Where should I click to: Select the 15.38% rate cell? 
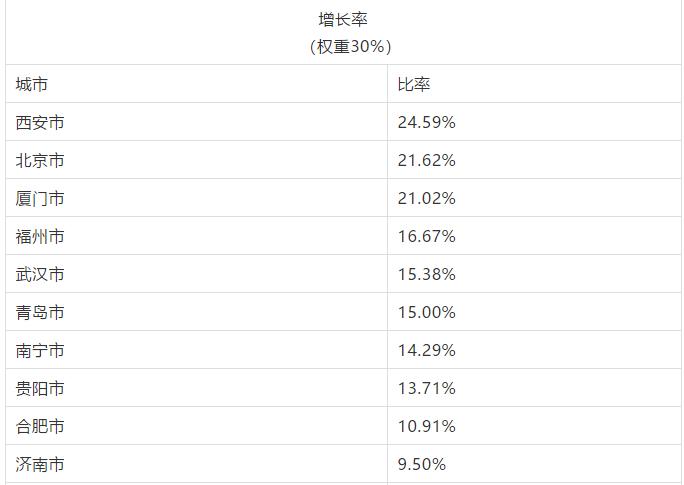pyautogui.click(x=427, y=275)
